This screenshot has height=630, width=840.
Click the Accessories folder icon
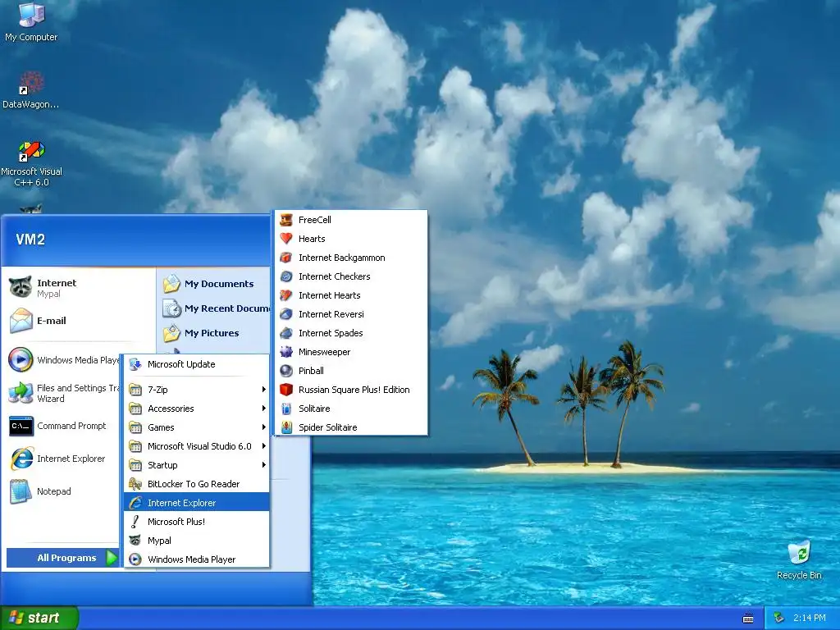135,409
